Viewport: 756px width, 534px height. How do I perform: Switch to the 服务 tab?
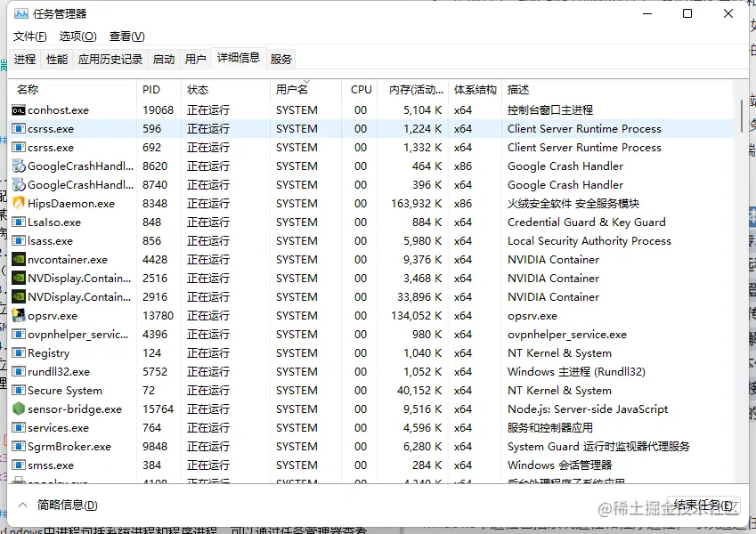pyautogui.click(x=281, y=60)
